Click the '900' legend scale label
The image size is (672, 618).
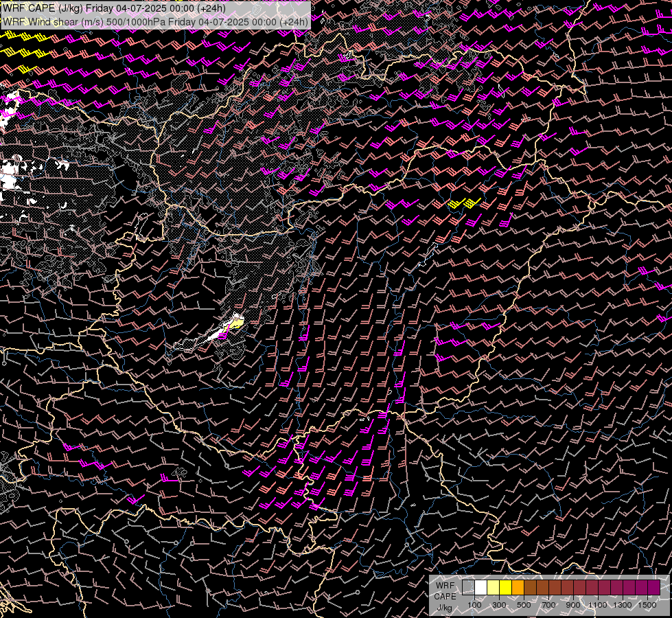(x=573, y=605)
